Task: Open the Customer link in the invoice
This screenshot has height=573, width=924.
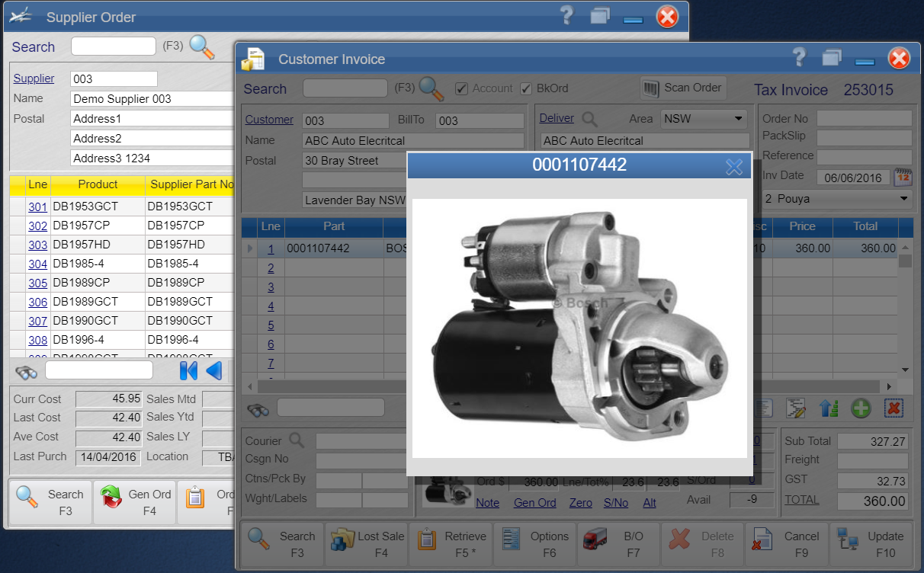Action: click(269, 120)
